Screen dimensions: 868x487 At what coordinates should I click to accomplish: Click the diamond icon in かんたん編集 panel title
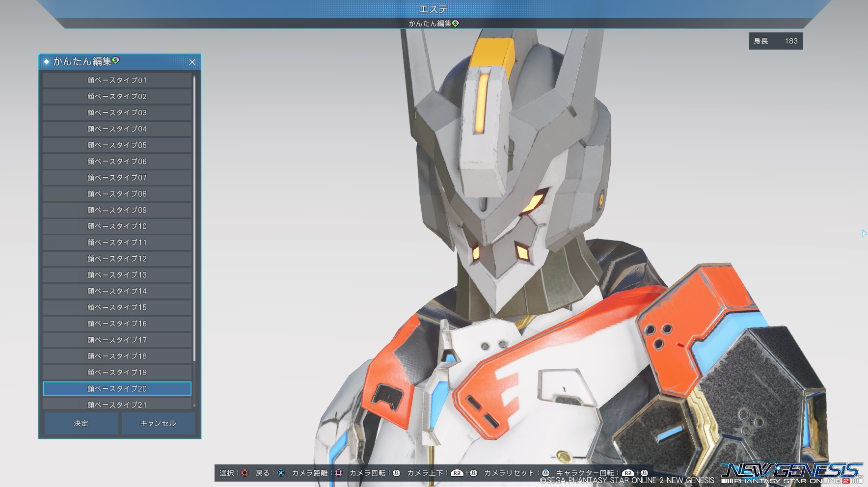(47, 62)
